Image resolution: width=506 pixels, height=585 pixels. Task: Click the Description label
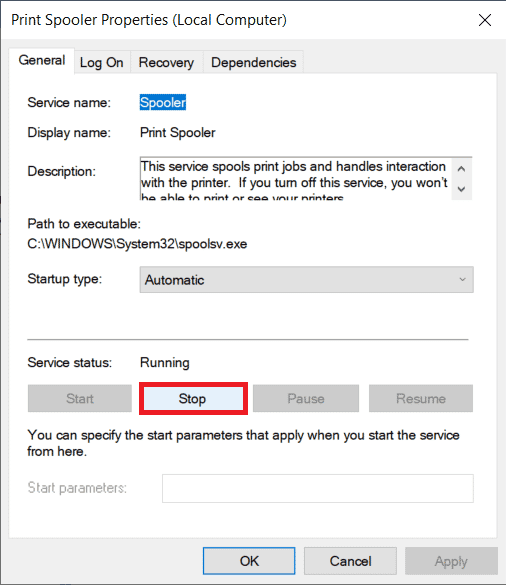(62, 171)
